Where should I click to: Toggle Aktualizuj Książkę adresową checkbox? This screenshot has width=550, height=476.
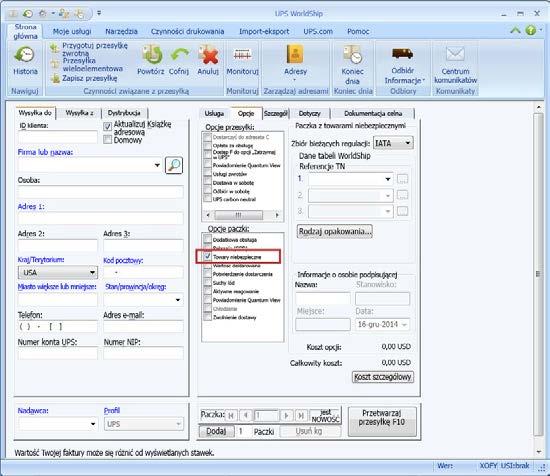[x=107, y=126]
